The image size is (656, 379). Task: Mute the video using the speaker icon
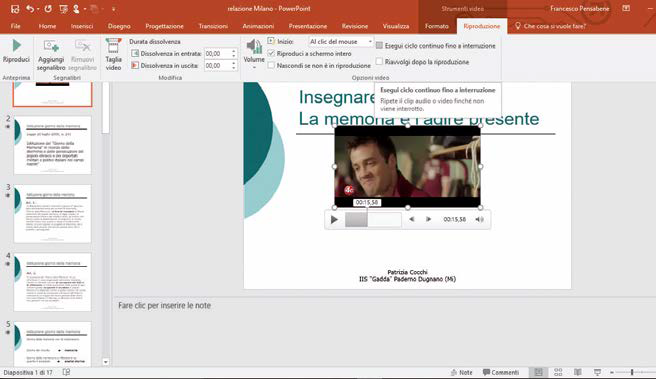479,219
